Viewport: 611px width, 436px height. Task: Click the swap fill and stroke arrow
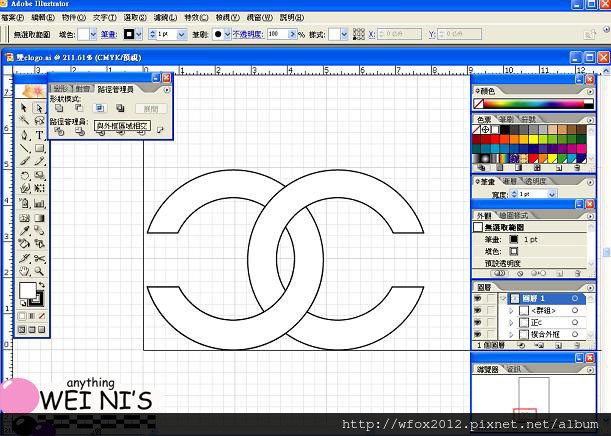(42, 285)
